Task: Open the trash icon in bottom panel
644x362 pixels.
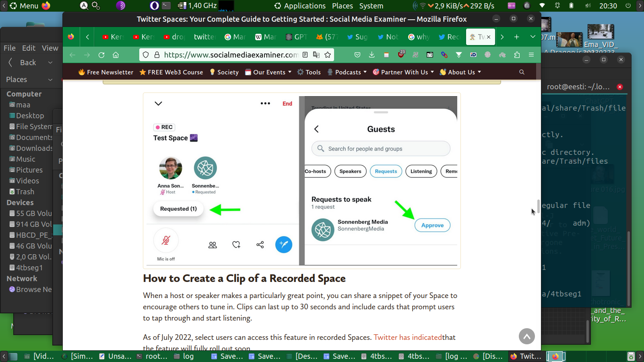Action: pyautogui.click(x=631, y=356)
